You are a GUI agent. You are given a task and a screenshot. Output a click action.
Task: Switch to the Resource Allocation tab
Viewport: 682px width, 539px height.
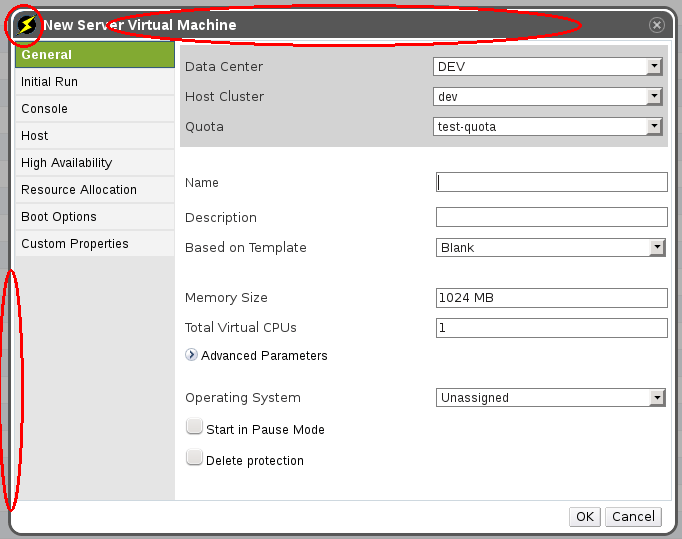pyautogui.click(x=95, y=190)
